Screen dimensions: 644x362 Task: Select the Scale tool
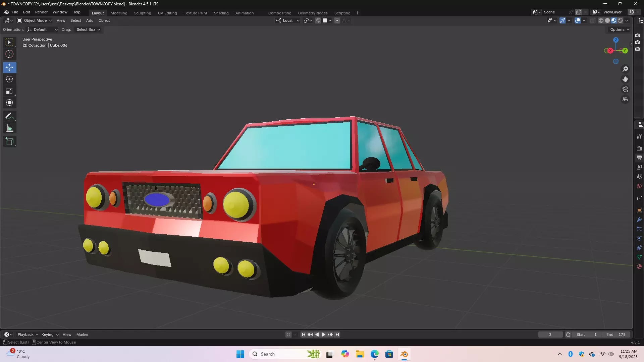(9, 91)
